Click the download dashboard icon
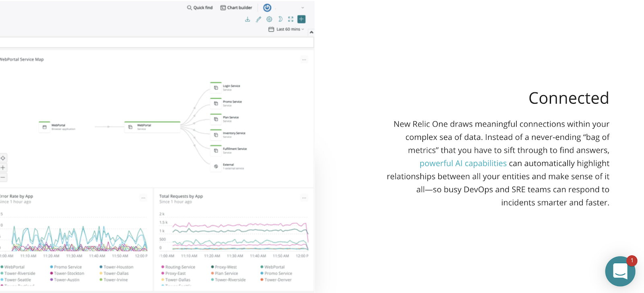This screenshot has width=644, height=293. coord(248,19)
